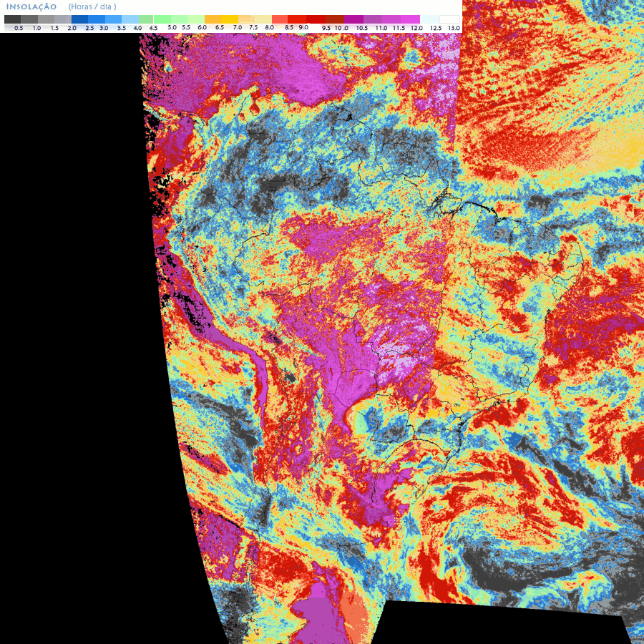Click the '11.0' legend value

[x=381, y=28]
